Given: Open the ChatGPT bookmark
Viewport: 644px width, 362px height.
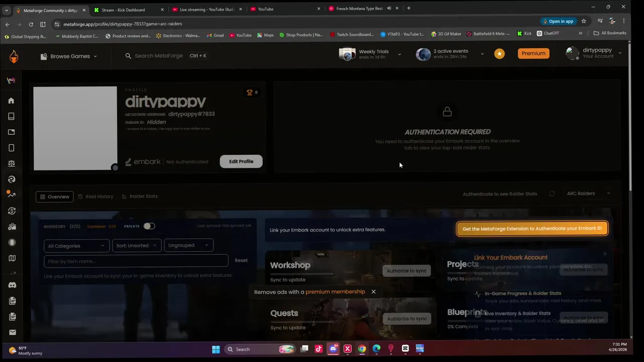Looking at the screenshot, I should pos(548,34).
